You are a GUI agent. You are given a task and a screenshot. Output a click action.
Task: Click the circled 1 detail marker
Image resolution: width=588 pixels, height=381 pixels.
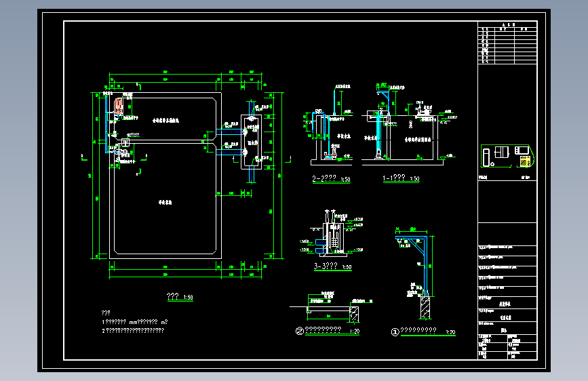[395, 332]
